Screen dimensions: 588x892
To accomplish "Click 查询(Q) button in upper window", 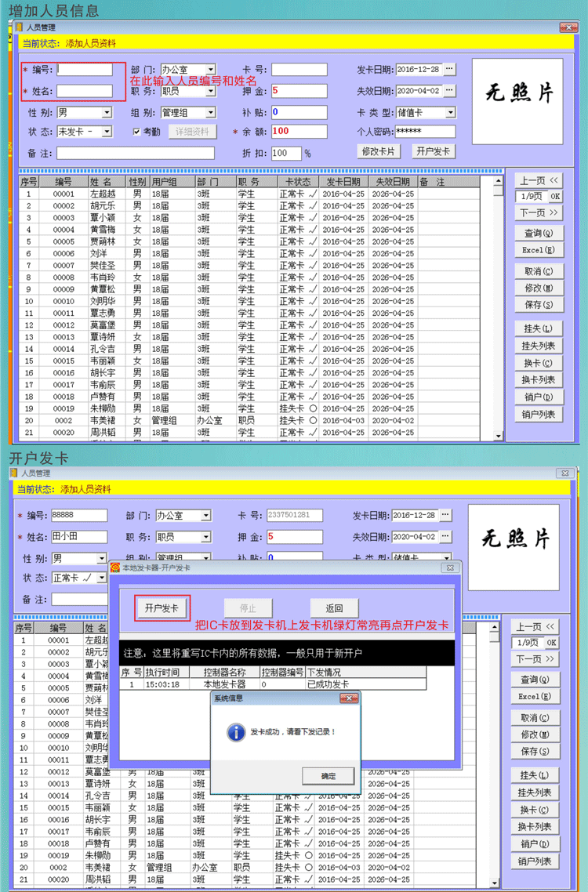I will (x=539, y=234).
